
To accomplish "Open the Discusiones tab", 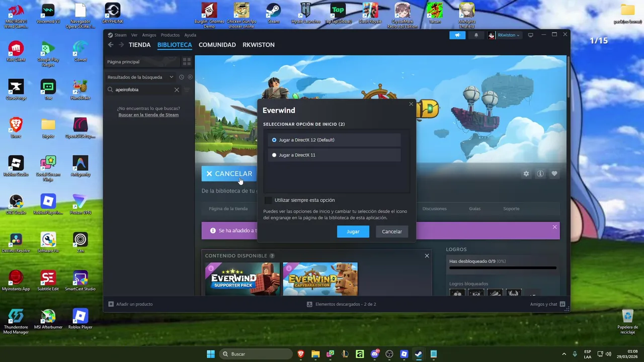I will (x=435, y=209).
